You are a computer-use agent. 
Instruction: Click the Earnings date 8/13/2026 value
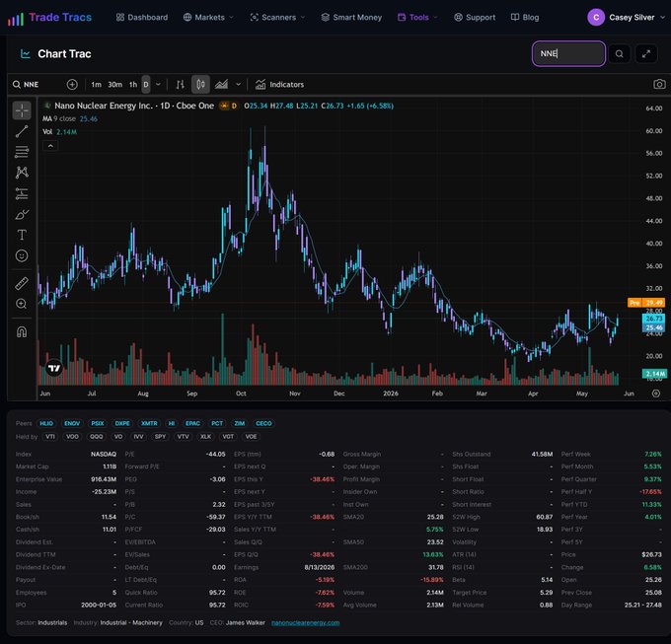320,567
